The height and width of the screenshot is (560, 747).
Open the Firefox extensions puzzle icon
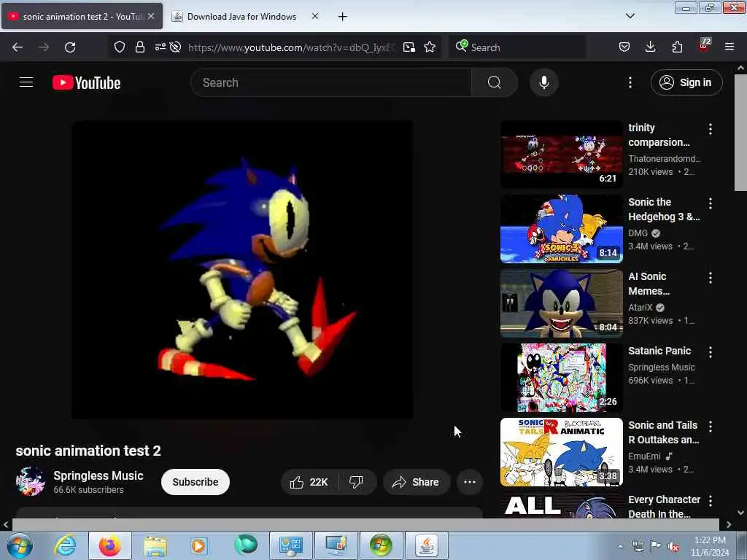tap(677, 47)
